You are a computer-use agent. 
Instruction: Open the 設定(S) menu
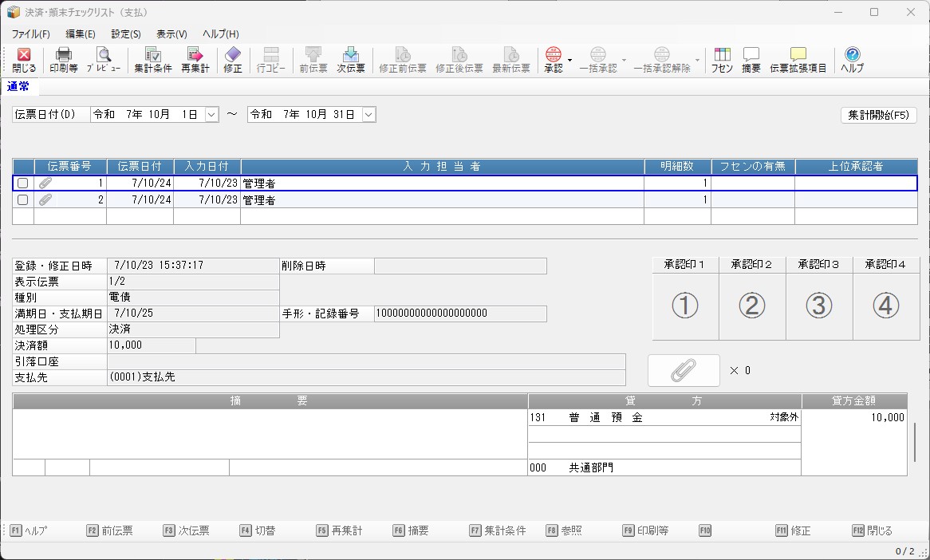pos(126,34)
